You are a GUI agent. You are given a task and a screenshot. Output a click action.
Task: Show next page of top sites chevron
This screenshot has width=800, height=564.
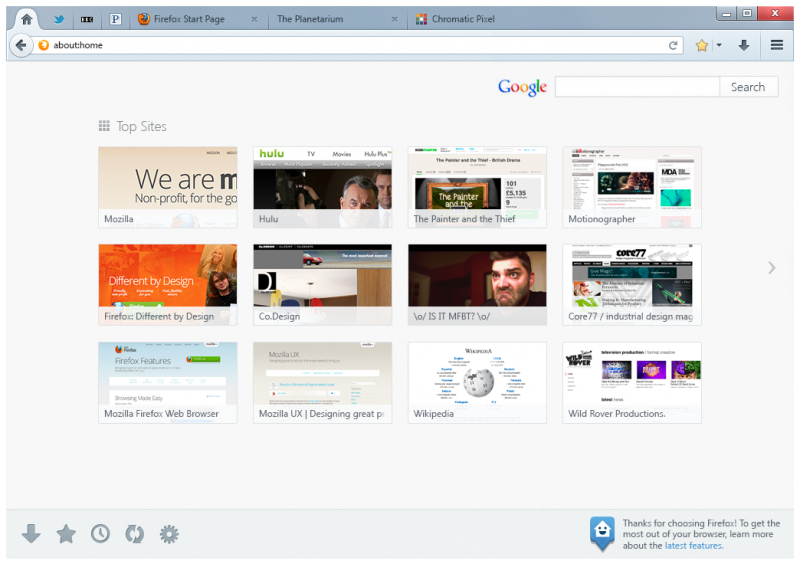coord(772,267)
